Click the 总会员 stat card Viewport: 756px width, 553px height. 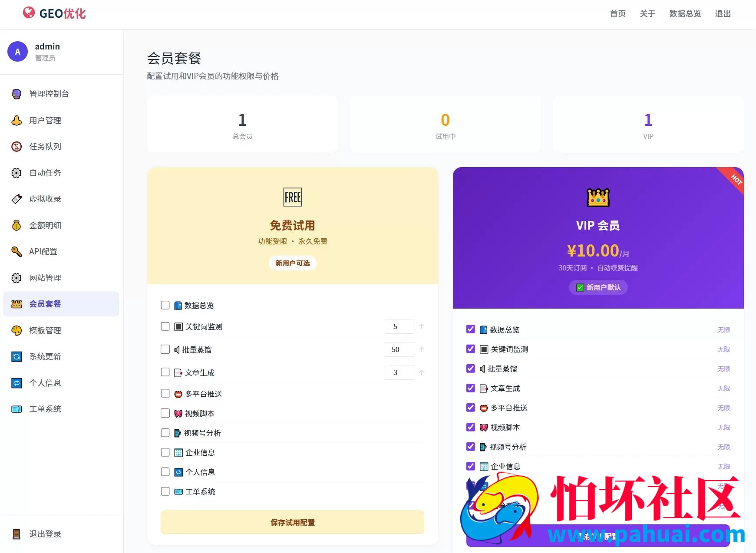pyautogui.click(x=242, y=125)
